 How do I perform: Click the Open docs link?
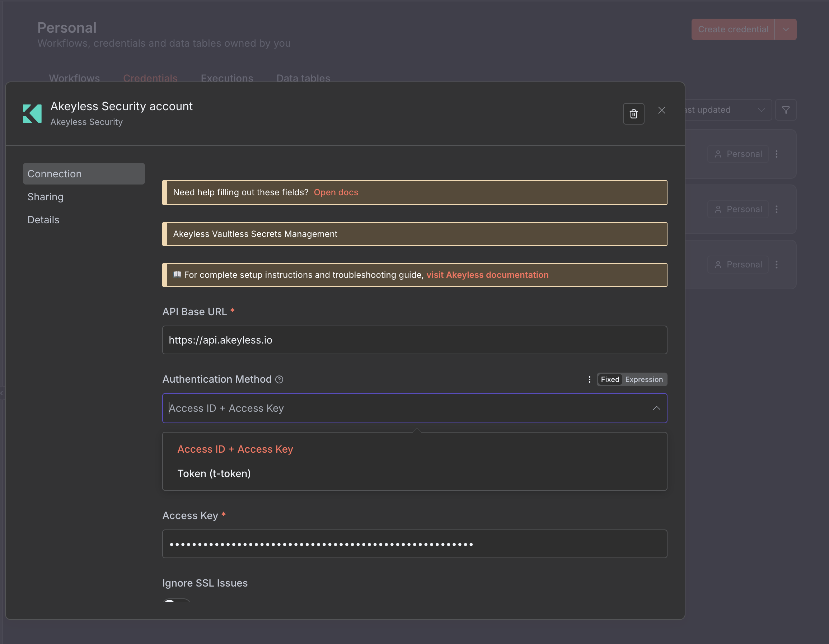pyautogui.click(x=336, y=192)
